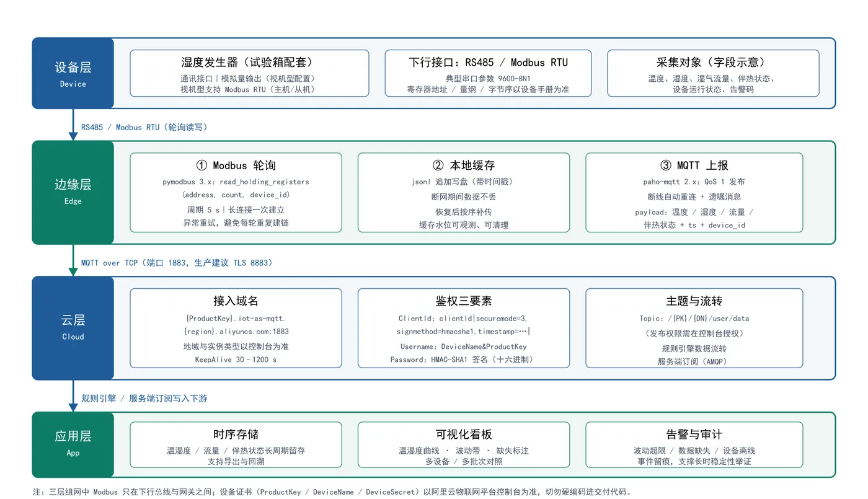Click the text paho-mqtt 2.x: QoS 1 发布
The width and height of the screenshot is (868, 499).
pos(694,182)
